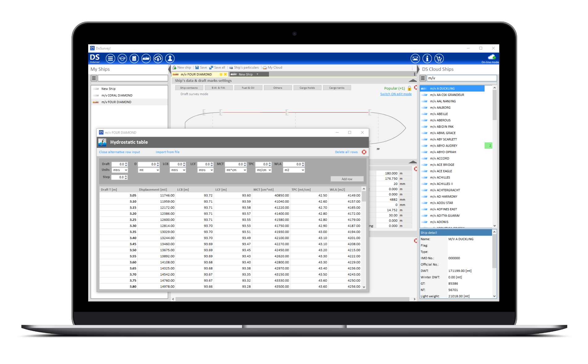The image size is (588, 364).
Task: Click the shopping cart icon in header
Action: 439,58
